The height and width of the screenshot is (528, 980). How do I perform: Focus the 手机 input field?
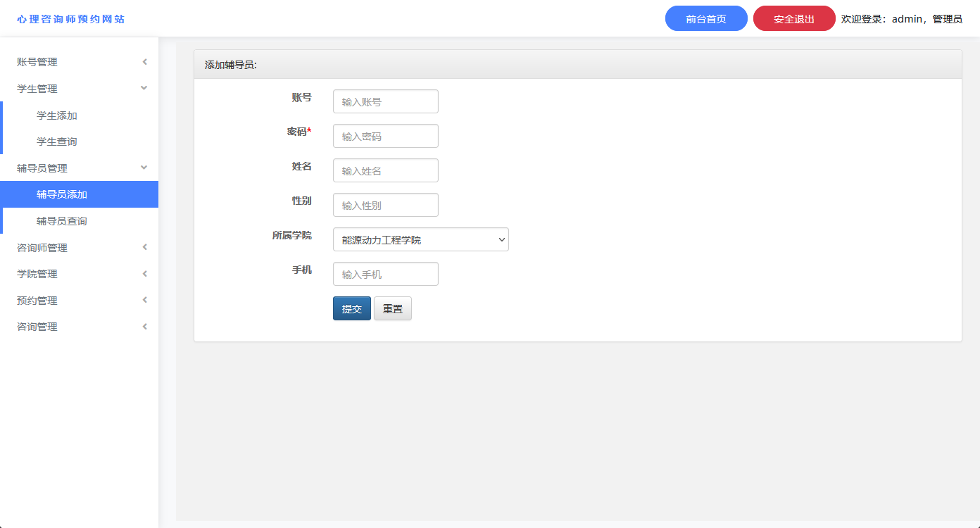pos(386,274)
